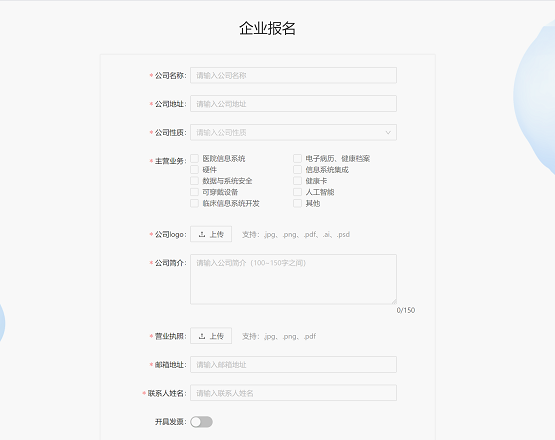The height and width of the screenshot is (440, 555).
Task: Tick the 硬件 checkbox
Action: 194,170
